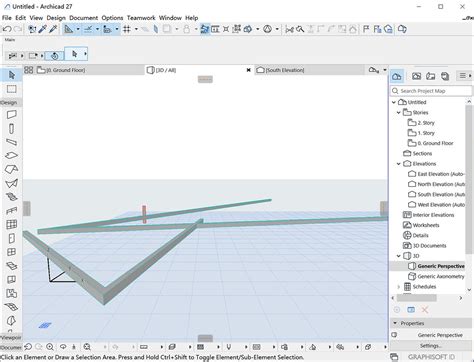The width and height of the screenshot is (474, 362).
Task: Select the Mesh tool
Action: tap(11, 307)
